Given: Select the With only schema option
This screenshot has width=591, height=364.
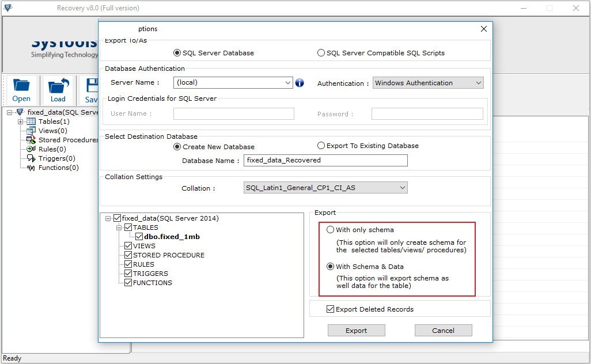Looking at the screenshot, I should [331, 229].
